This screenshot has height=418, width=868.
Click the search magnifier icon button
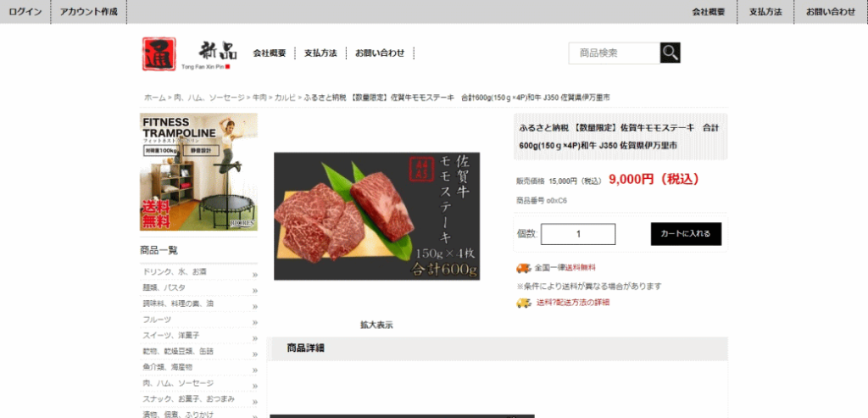[x=670, y=53]
